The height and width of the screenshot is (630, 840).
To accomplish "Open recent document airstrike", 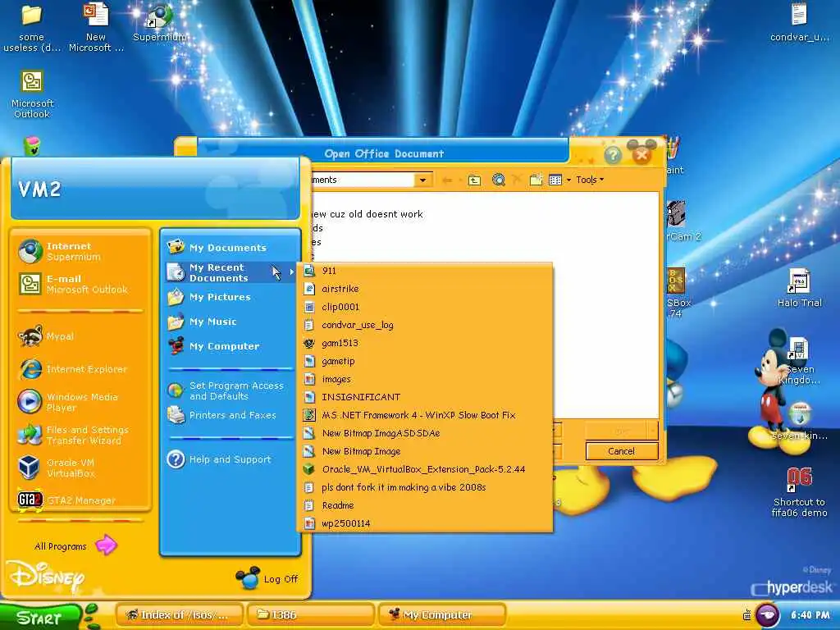I will pyautogui.click(x=425, y=289).
